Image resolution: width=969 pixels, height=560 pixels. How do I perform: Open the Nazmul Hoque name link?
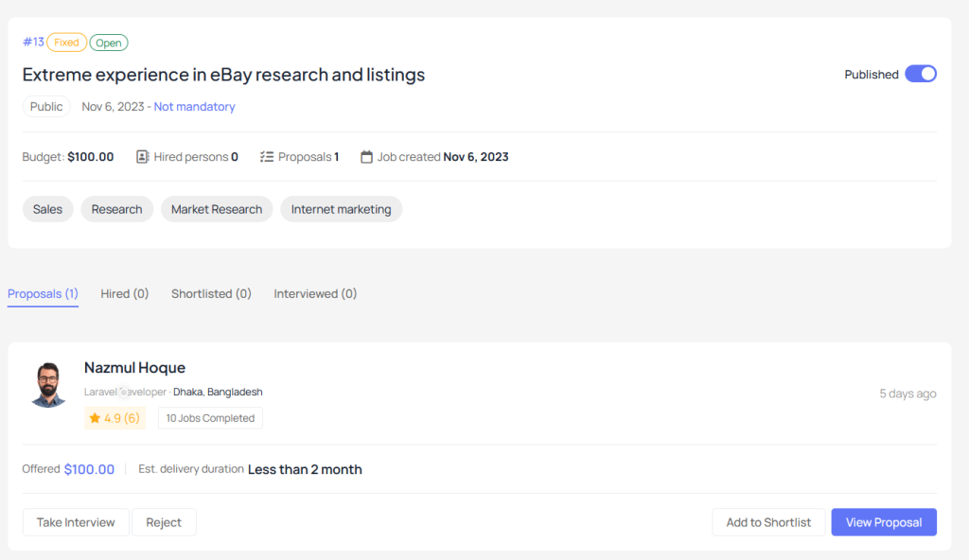134,368
